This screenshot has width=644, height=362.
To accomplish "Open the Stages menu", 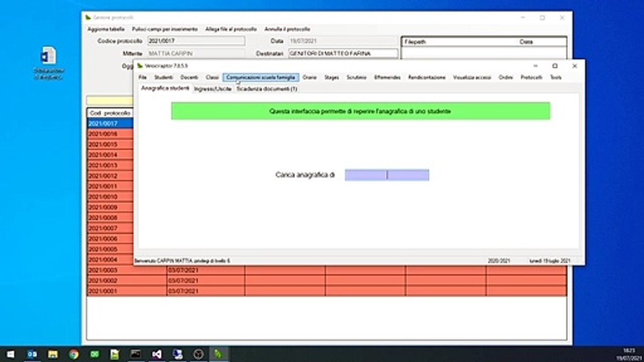I will coord(332,77).
